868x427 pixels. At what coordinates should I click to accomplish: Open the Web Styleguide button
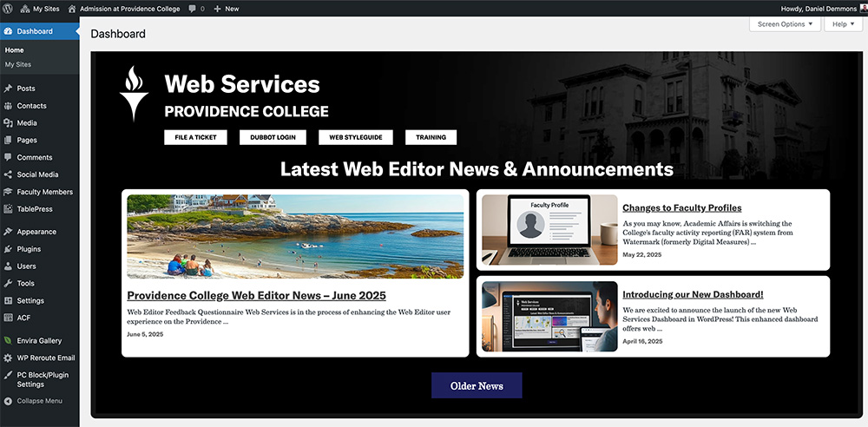coord(356,137)
